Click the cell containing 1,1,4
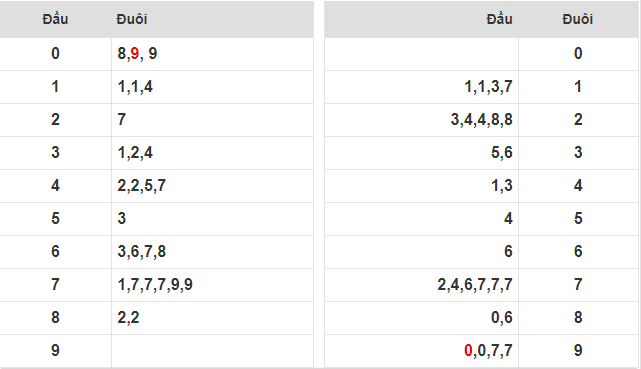Screen dimensions: 641x369 pos(213,87)
